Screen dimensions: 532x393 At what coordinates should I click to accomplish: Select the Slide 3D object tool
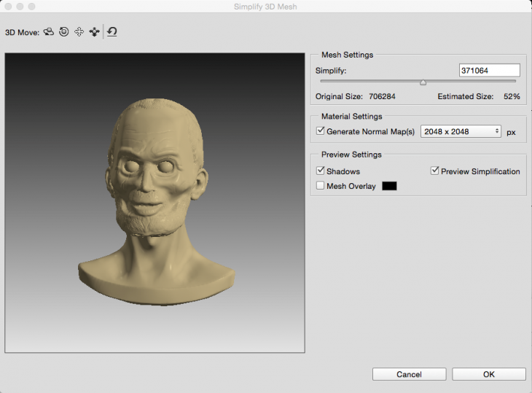pyautogui.click(x=94, y=32)
